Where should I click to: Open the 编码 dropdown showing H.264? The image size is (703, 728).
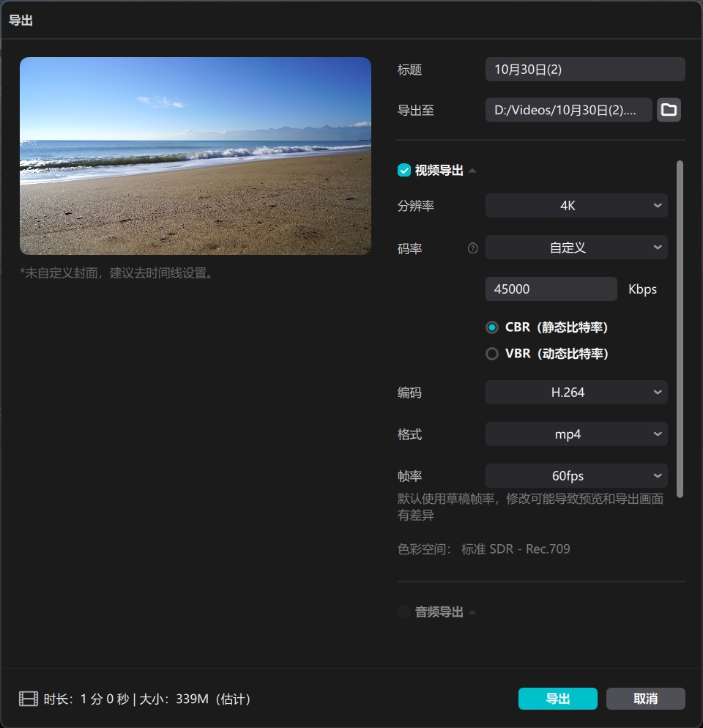click(x=576, y=393)
